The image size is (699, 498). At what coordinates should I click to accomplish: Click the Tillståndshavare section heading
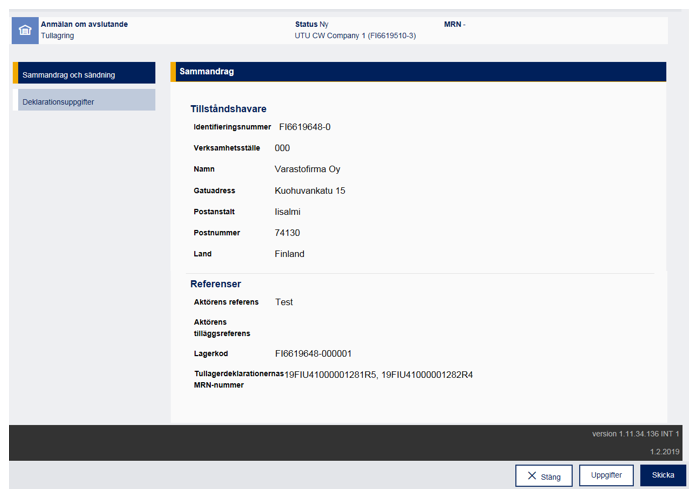click(228, 108)
